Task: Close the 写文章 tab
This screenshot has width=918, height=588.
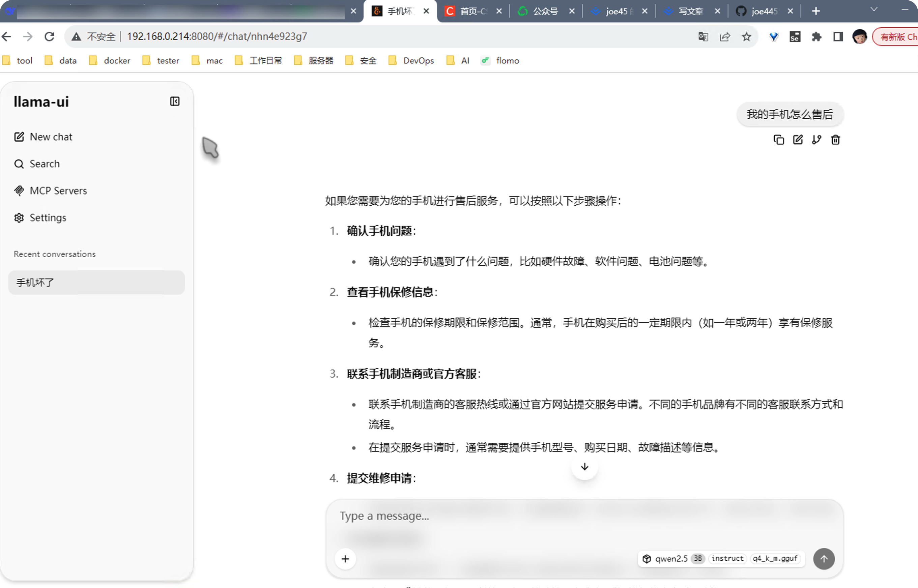Action: [x=718, y=11]
